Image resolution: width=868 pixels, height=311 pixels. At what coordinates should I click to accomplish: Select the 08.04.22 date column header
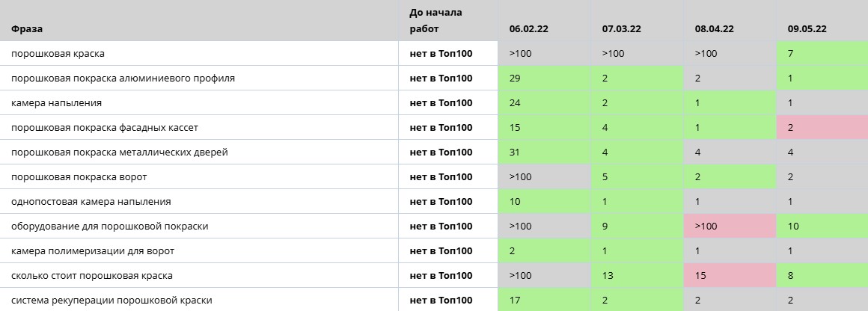715,29
